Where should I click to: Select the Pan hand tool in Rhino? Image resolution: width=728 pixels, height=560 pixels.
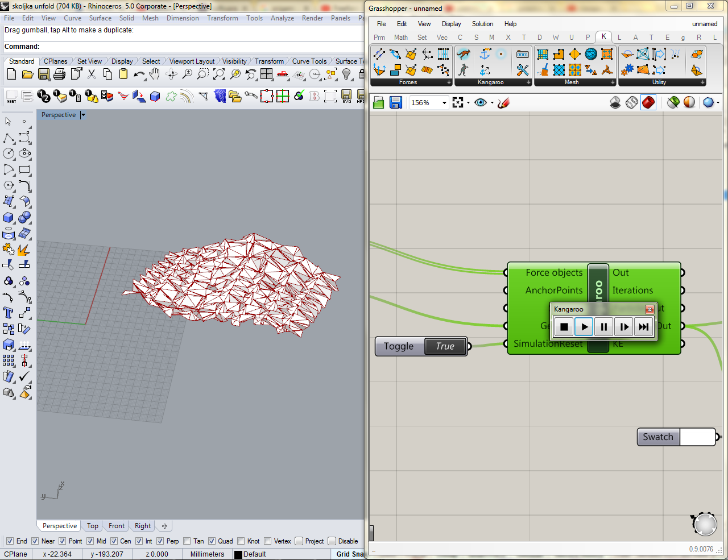(155, 74)
